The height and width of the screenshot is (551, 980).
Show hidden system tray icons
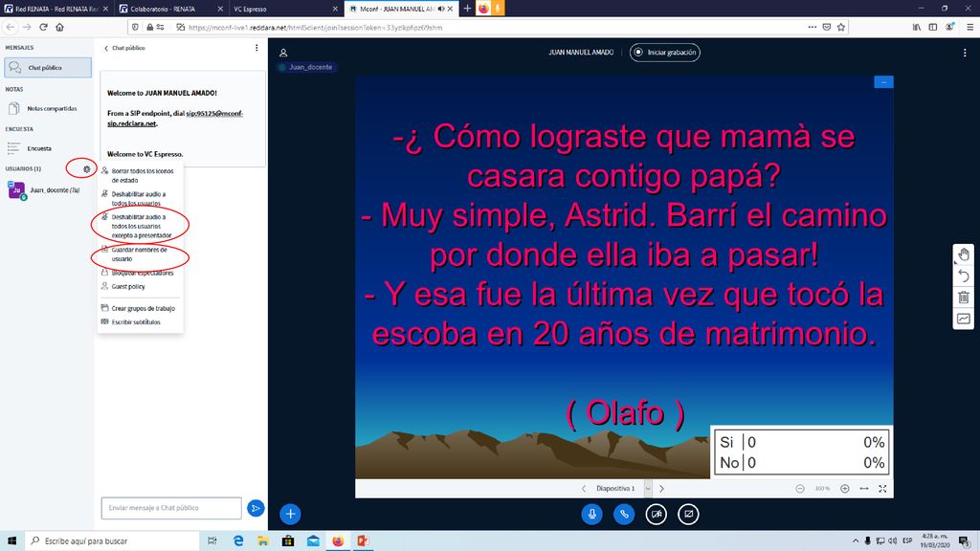[x=855, y=541]
